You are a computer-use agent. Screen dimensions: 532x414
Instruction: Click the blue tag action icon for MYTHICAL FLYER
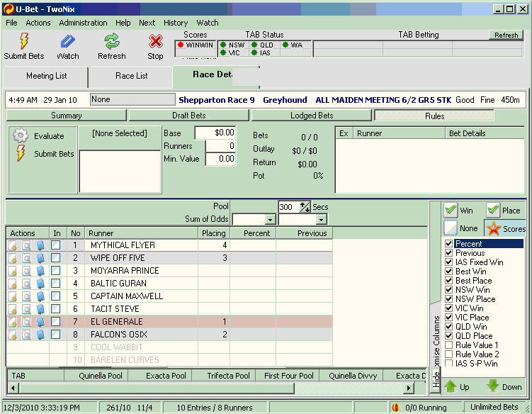coord(40,245)
